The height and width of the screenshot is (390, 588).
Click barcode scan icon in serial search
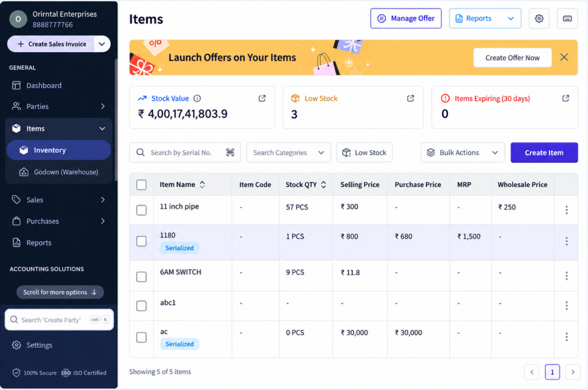coord(230,152)
